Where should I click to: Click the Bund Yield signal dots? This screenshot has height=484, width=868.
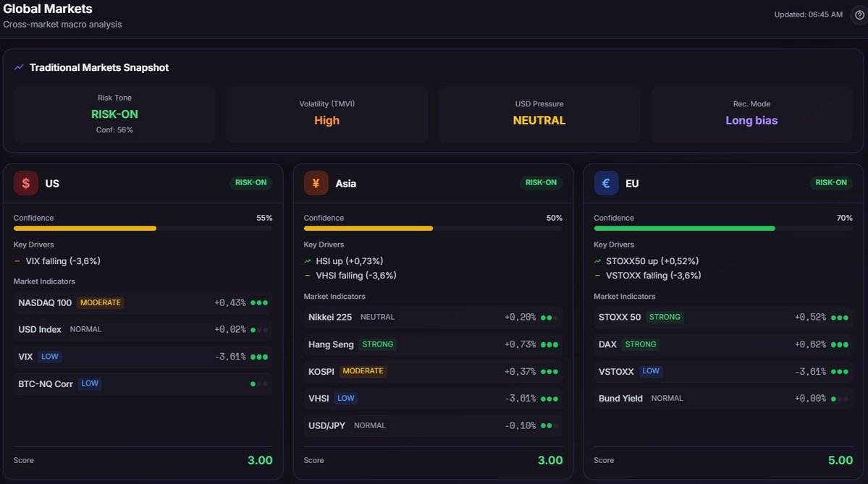[x=839, y=399]
